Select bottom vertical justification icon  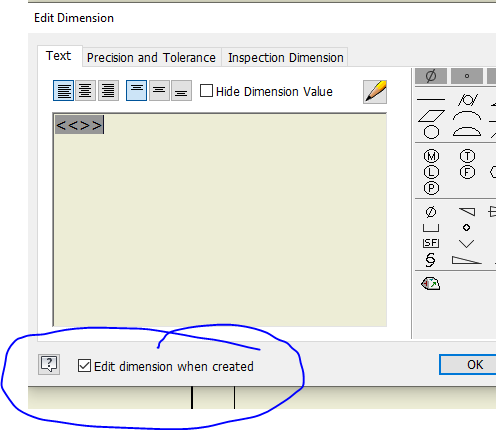181,90
